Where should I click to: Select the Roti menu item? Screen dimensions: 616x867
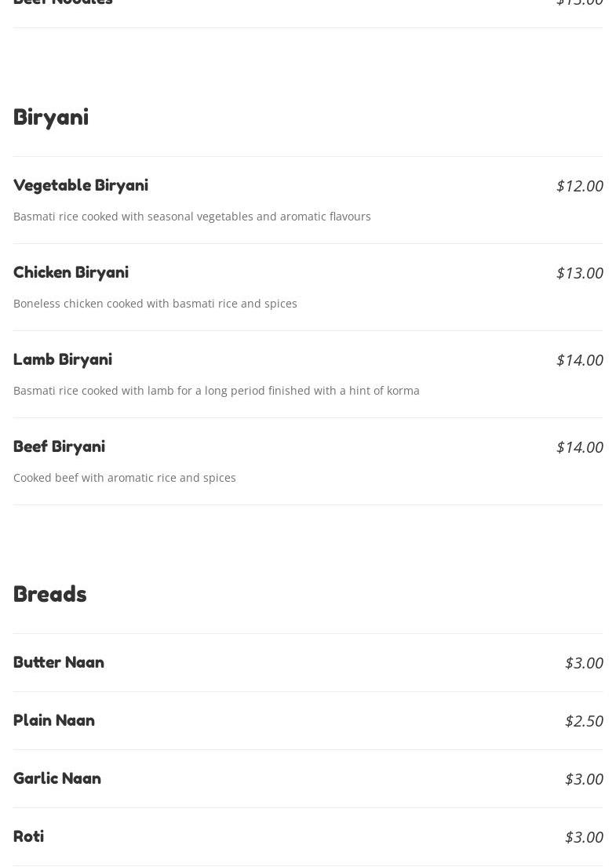(28, 836)
